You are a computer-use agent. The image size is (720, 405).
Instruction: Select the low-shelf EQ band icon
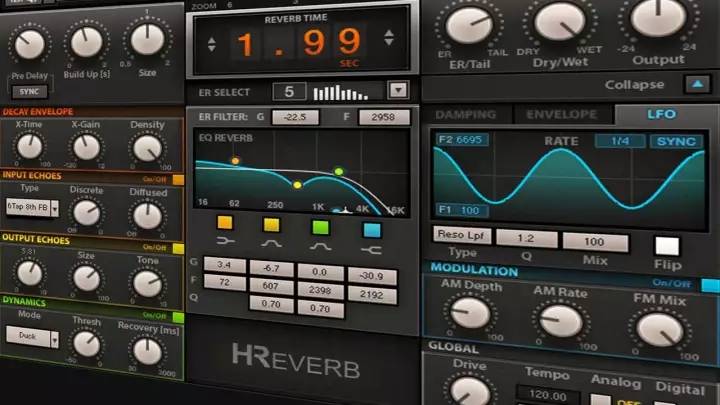click(225, 243)
